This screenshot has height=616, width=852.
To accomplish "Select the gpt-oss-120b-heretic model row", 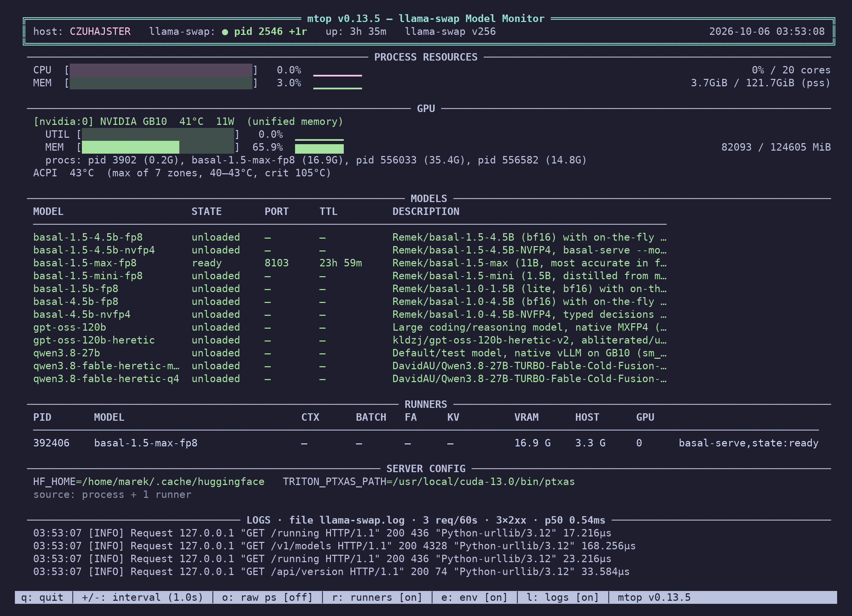I will [350, 340].
